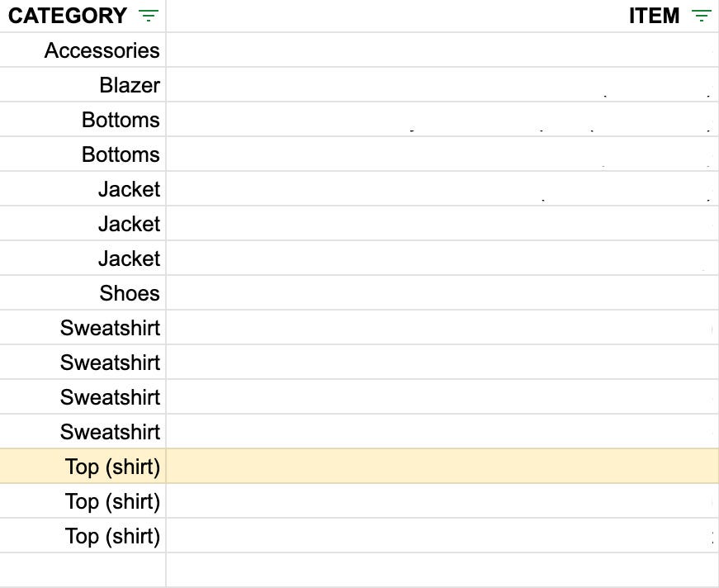Select the CATEGORY header cell
The width and height of the screenshot is (719, 588).
point(83,16)
